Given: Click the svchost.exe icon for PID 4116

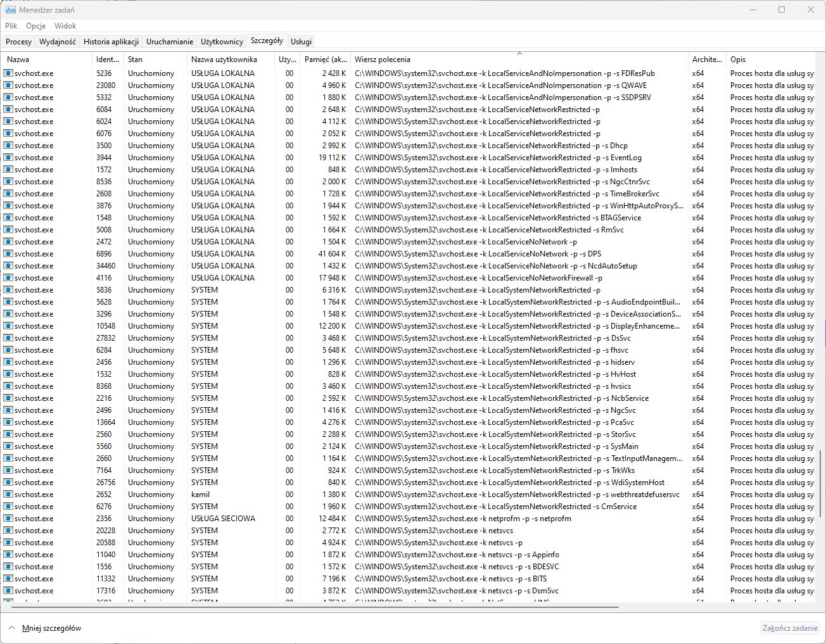Looking at the screenshot, I should point(8,278).
